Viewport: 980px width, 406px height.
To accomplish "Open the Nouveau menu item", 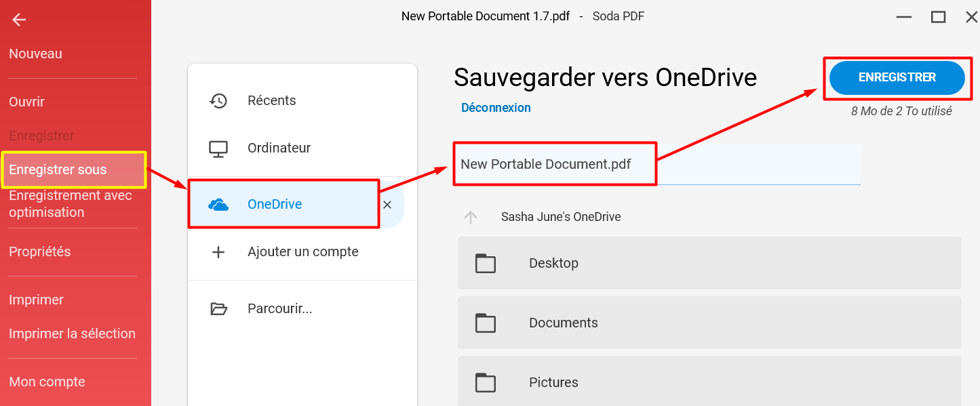I will (x=35, y=54).
